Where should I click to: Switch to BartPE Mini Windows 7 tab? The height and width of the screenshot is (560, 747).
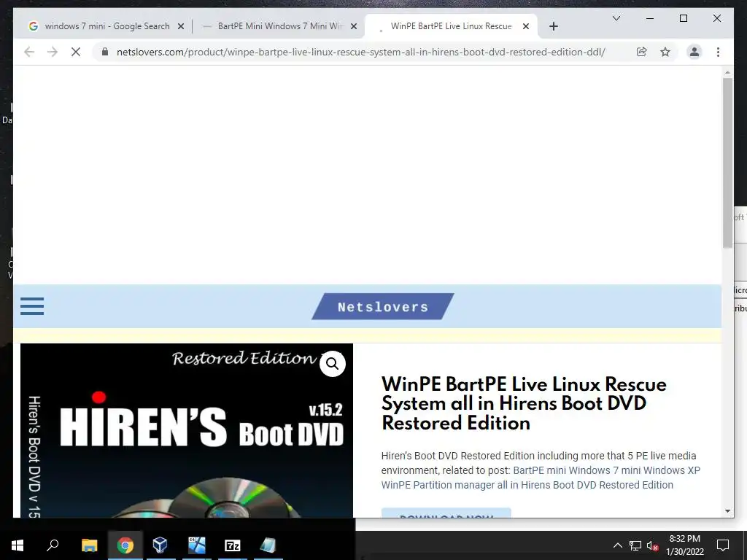pyautogui.click(x=279, y=26)
